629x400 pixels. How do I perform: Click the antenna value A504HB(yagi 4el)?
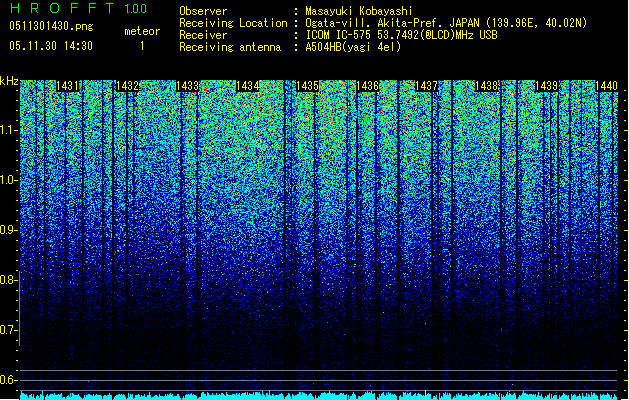(x=353, y=47)
